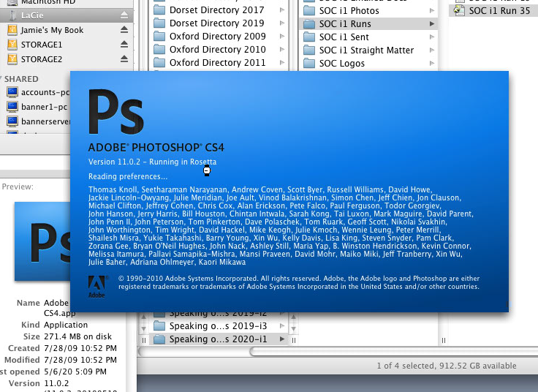The width and height of the screenshot is (538, 392).
Task: Click the Kind value 'Application'
Action: click(66, 325)
